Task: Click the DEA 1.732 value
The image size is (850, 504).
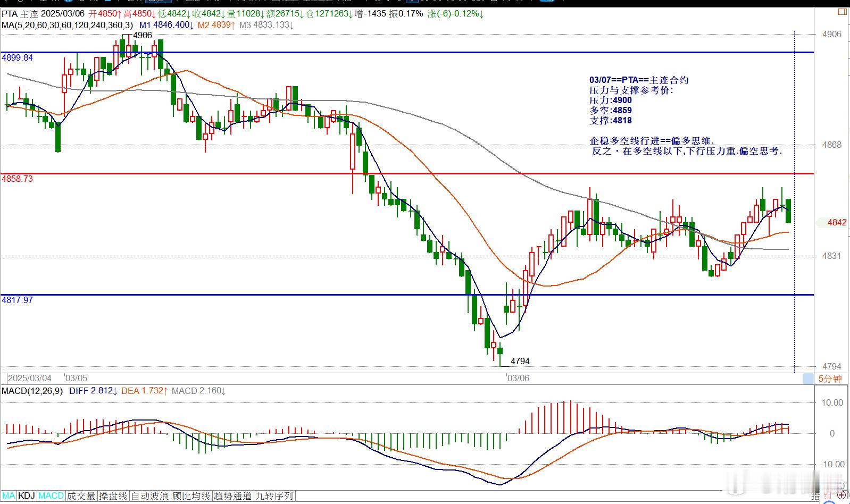Action: point(145,391)
